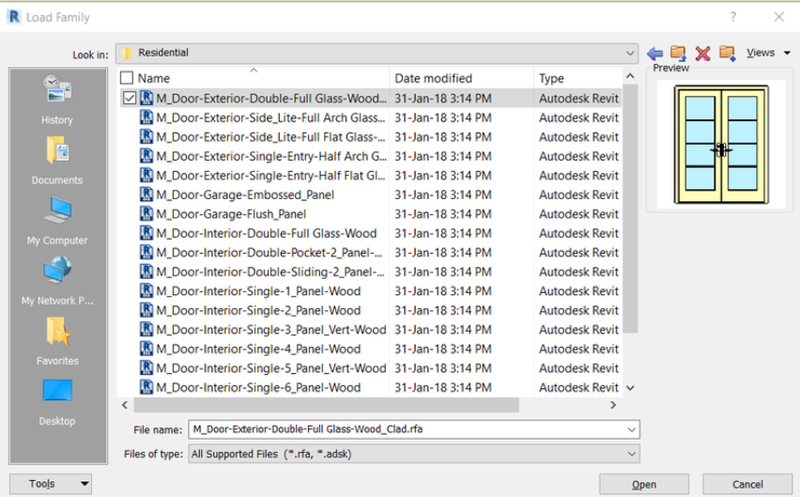
Task: Open My Computer in the places sidebar
Action: coord(57,220)
